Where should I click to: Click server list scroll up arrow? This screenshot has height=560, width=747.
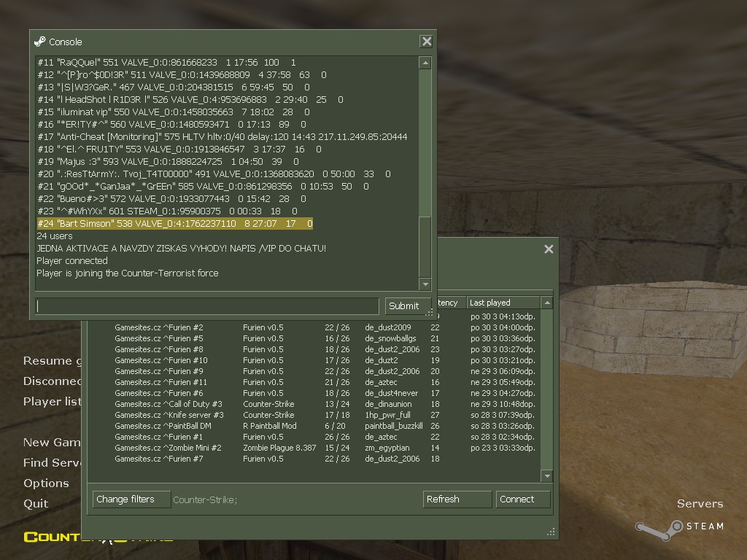547,303
